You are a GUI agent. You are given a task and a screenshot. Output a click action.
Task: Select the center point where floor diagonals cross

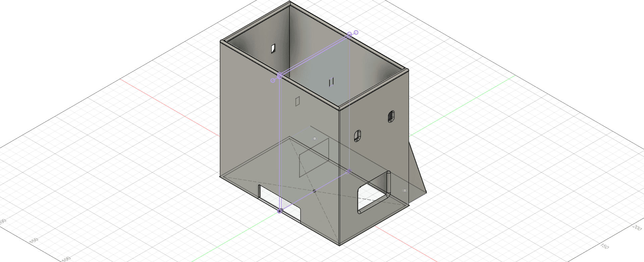[314, 191]
